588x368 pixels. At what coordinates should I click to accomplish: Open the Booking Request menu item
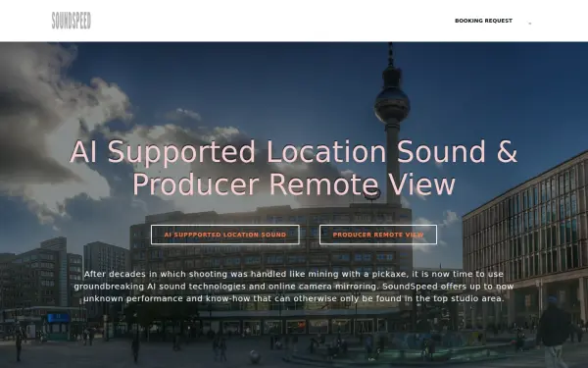tap(483, 21)
